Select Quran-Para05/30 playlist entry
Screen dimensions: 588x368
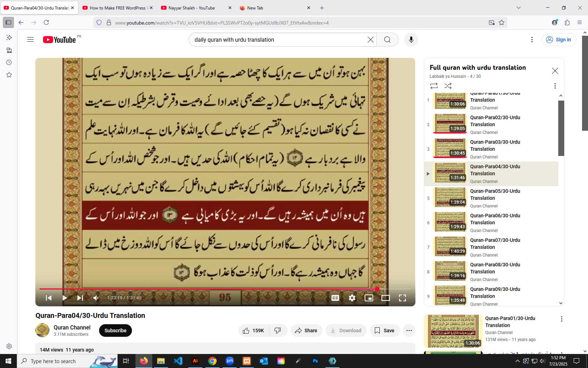(491, 198)
